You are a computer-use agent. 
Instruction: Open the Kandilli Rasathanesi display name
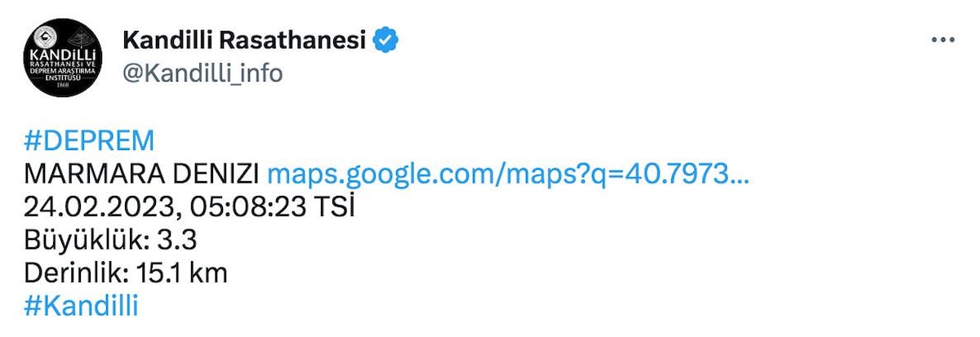click(243, 39)
